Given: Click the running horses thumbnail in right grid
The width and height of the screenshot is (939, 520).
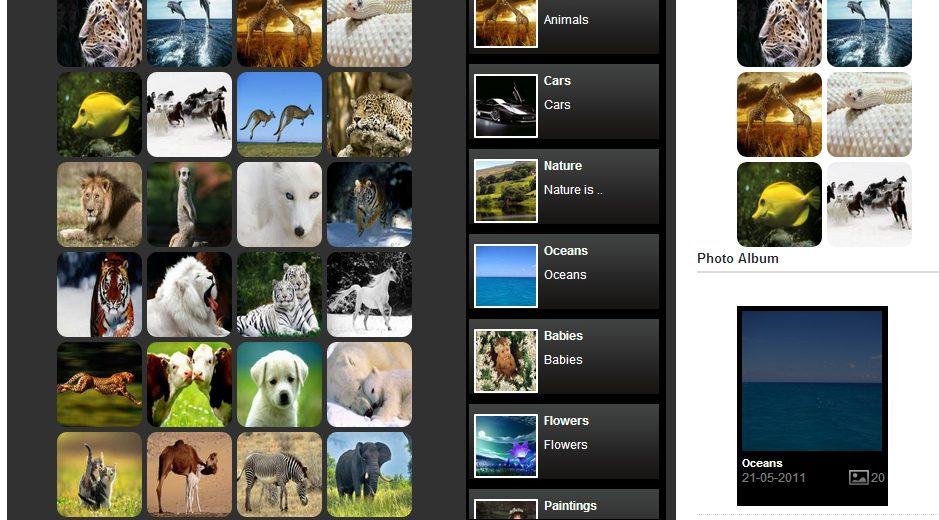Looking at the screenshot, I should [x=870, y=204].
